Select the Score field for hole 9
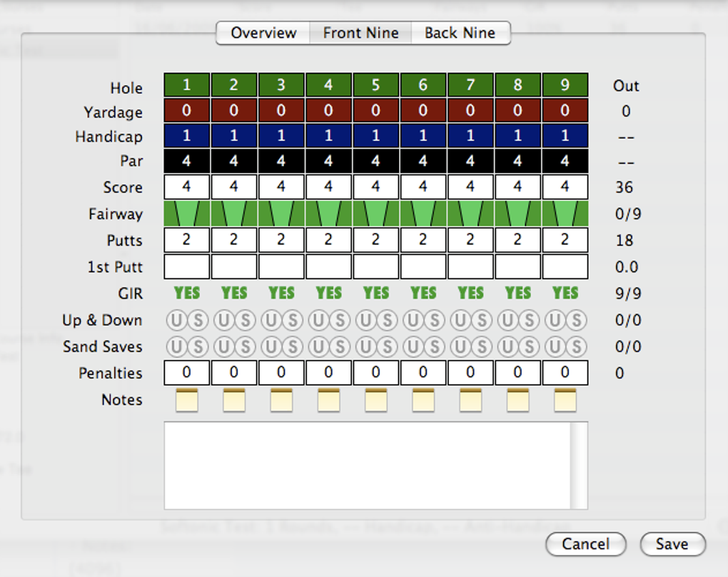The height and width of the screenshot is (577, 728). tap(565, 187)
